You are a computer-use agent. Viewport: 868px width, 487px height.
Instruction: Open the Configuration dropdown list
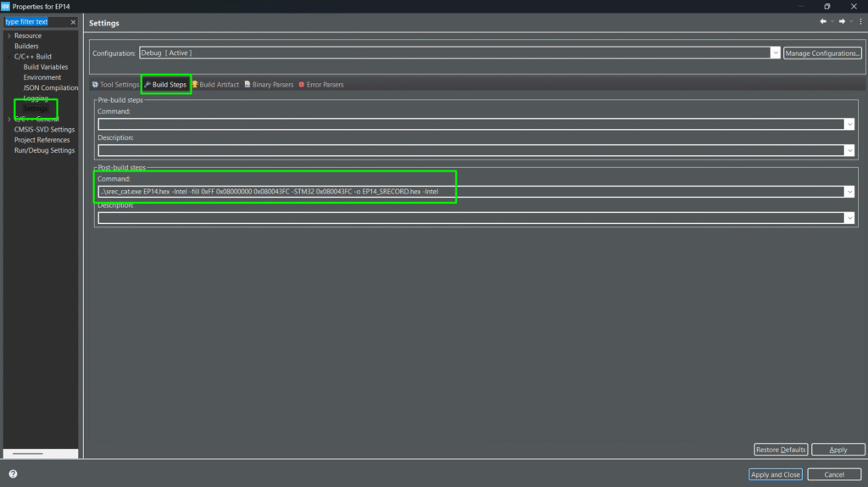[775, 53]
